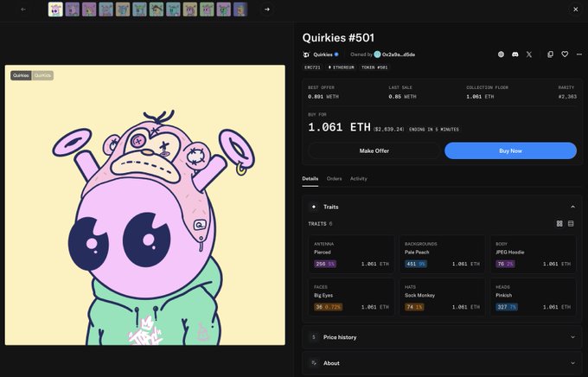Click the Quirkies #501 title
The height and width of the screenshot is (377, 588).
point(338,38)
